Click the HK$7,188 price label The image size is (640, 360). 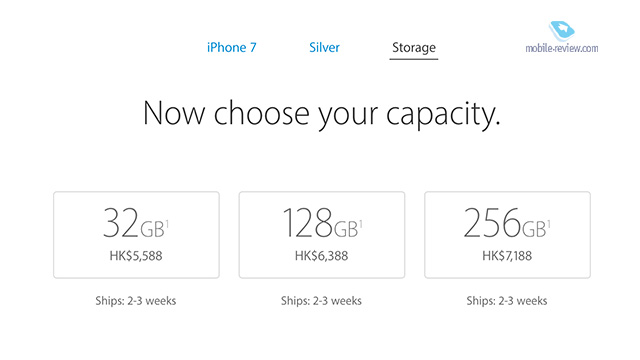[x=507, y=256]
